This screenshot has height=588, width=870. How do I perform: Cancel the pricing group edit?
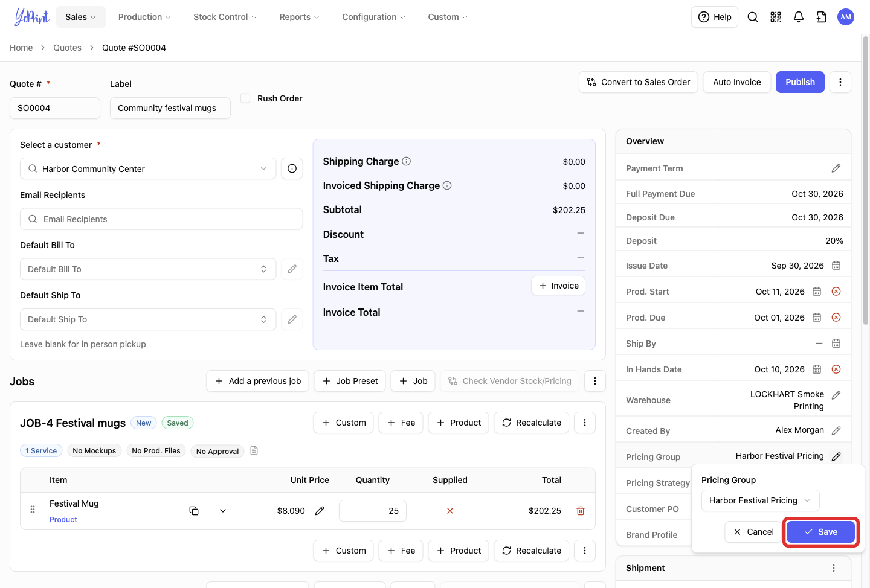tap(753, 532)
